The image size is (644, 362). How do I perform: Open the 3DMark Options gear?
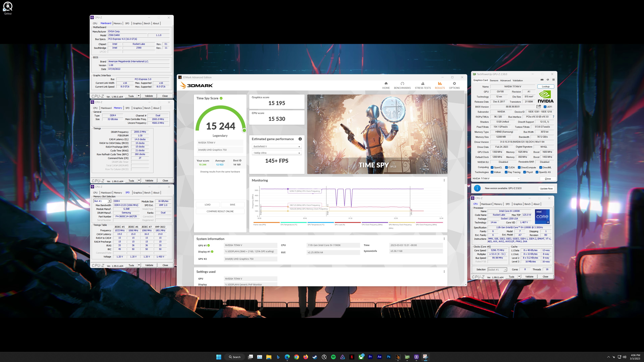[x=454, y=85]
